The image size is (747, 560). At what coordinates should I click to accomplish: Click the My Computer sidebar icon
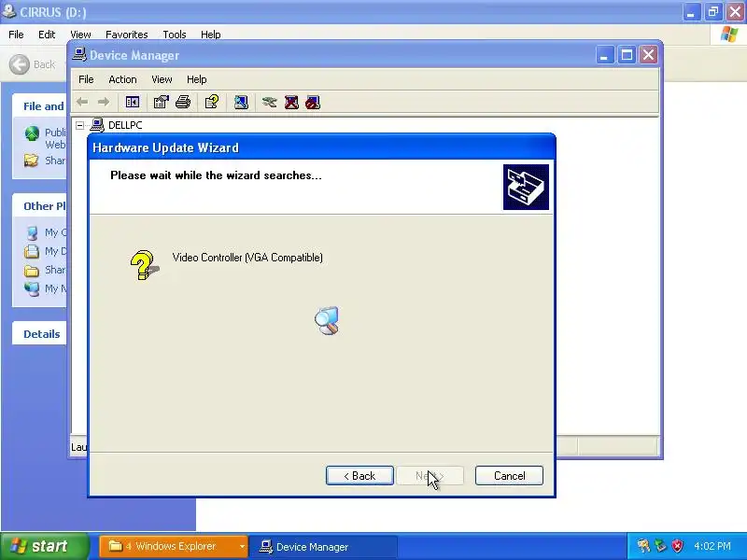pos(32,232)
